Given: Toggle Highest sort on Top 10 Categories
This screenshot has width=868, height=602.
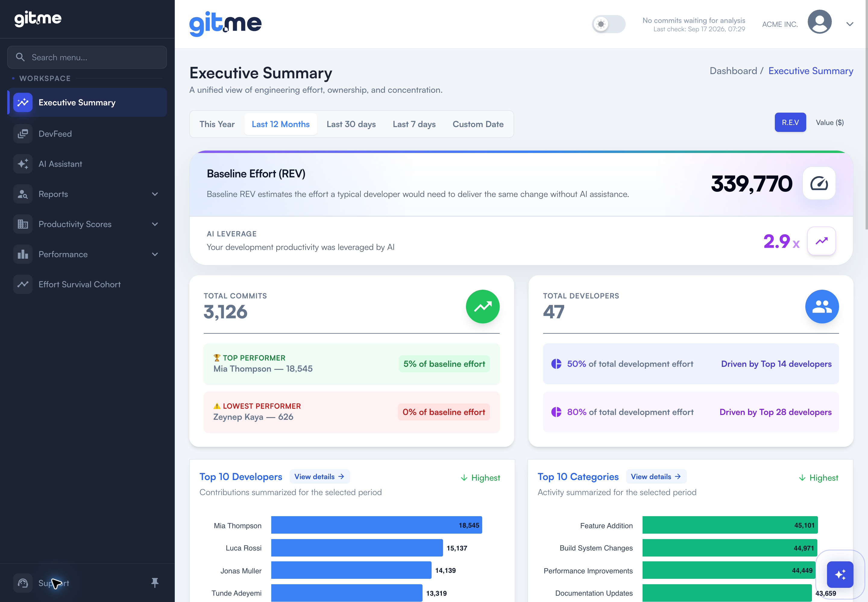Looking at the screenshot, I should (x=819, y=478).
